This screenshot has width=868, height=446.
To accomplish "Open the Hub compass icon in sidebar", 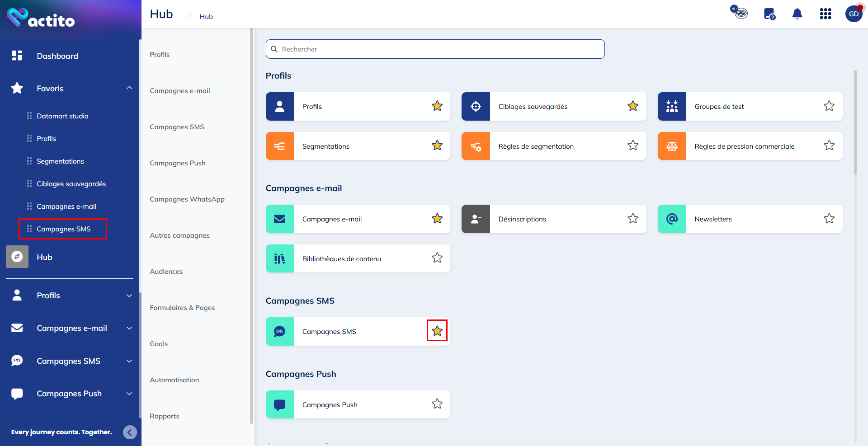I will 17,257.
